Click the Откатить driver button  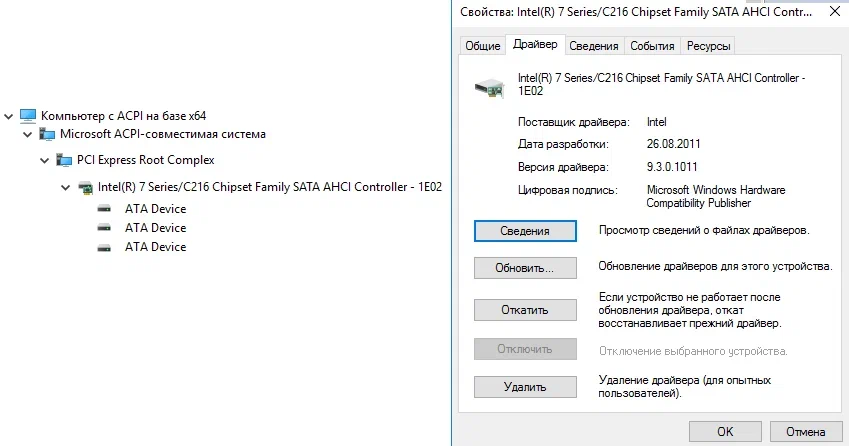coord(525,310)
